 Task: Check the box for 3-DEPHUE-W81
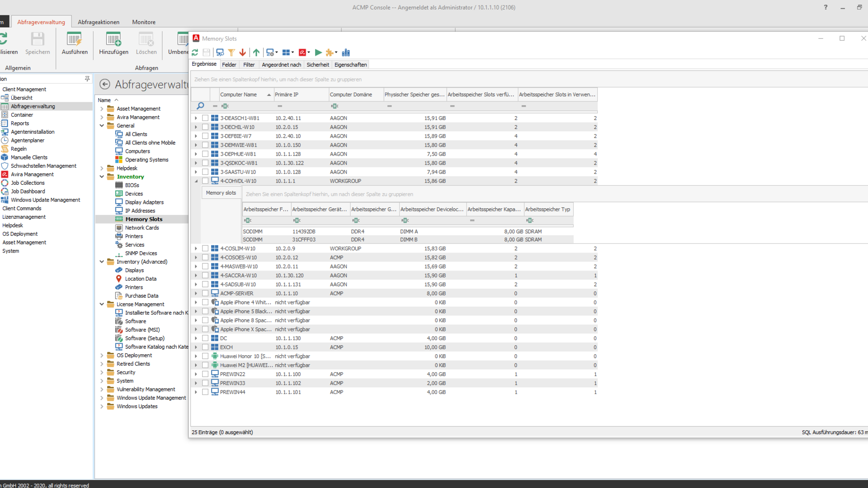pos(205,154)
